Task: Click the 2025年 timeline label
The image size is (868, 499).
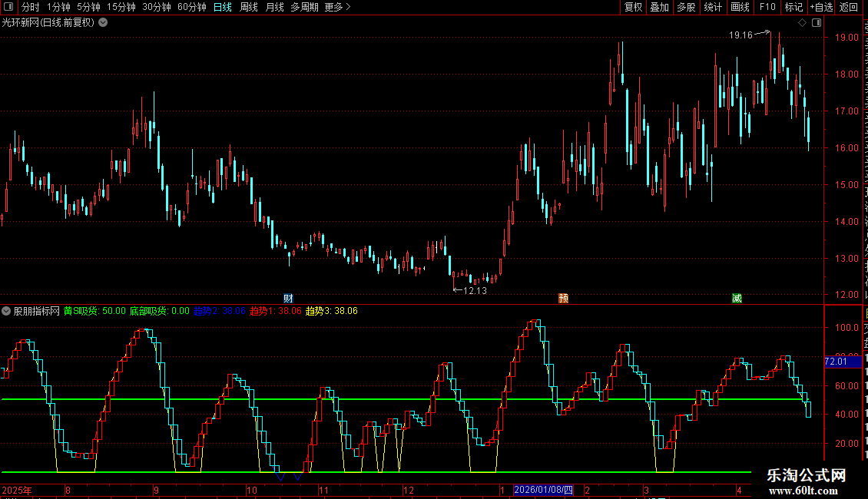Action: 17,490
